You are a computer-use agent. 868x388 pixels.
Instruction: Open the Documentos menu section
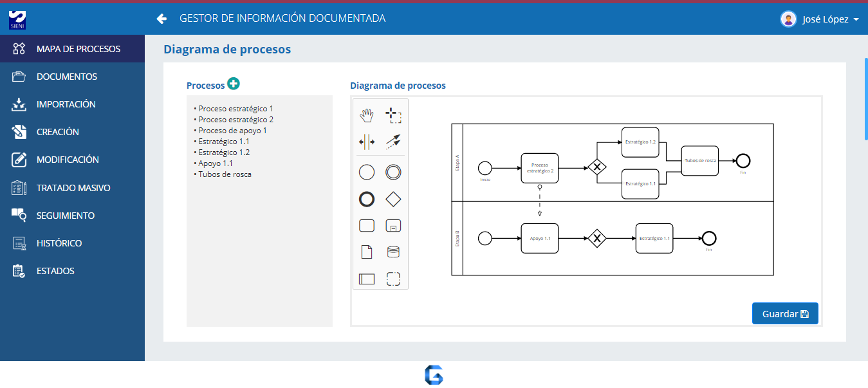[x=67, y=77]
